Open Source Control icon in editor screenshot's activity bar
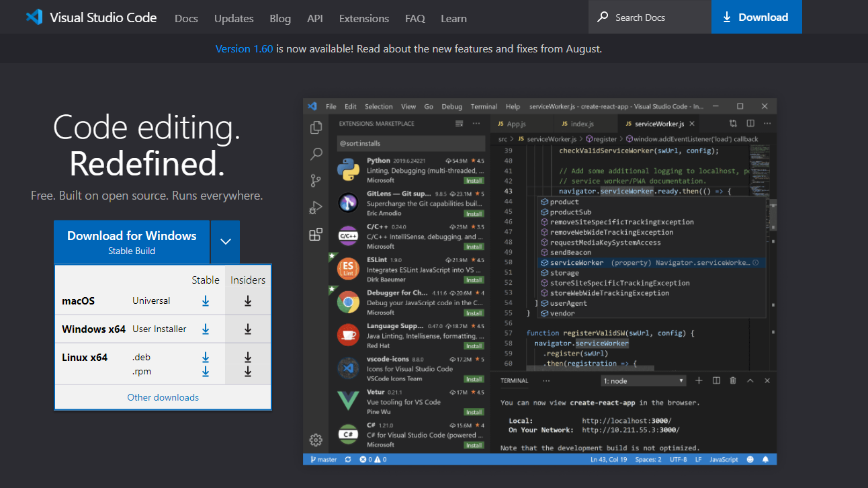 coord(316,181)
